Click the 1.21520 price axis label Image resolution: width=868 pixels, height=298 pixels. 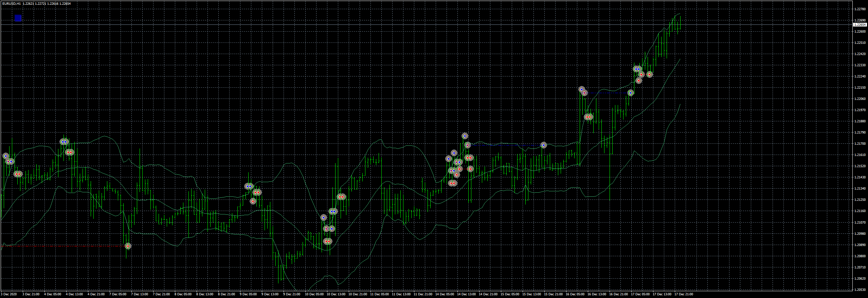[859, 166]
